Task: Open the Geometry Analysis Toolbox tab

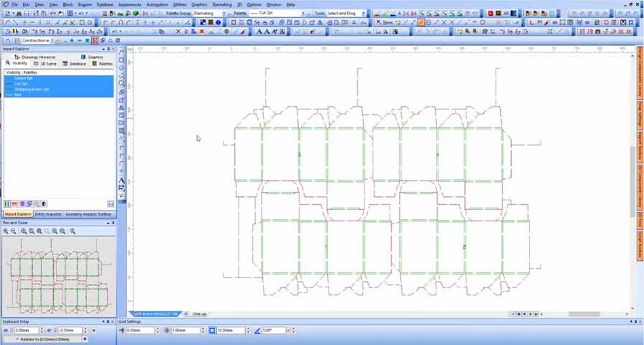Action: pos(88,214)
